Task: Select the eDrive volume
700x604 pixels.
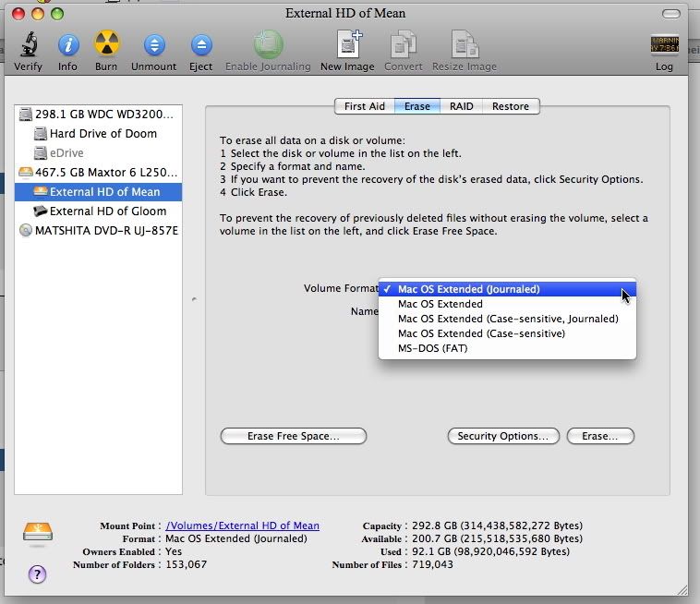Action: [98, 153]
